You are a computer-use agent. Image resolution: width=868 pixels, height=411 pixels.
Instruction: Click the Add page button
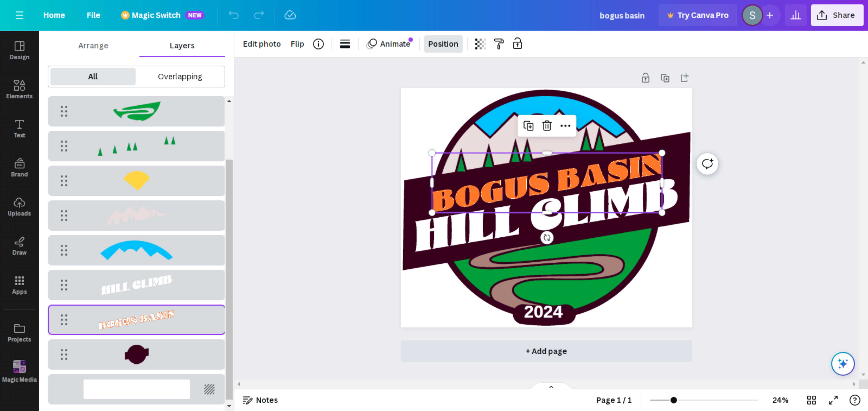[x=546, y=351]
